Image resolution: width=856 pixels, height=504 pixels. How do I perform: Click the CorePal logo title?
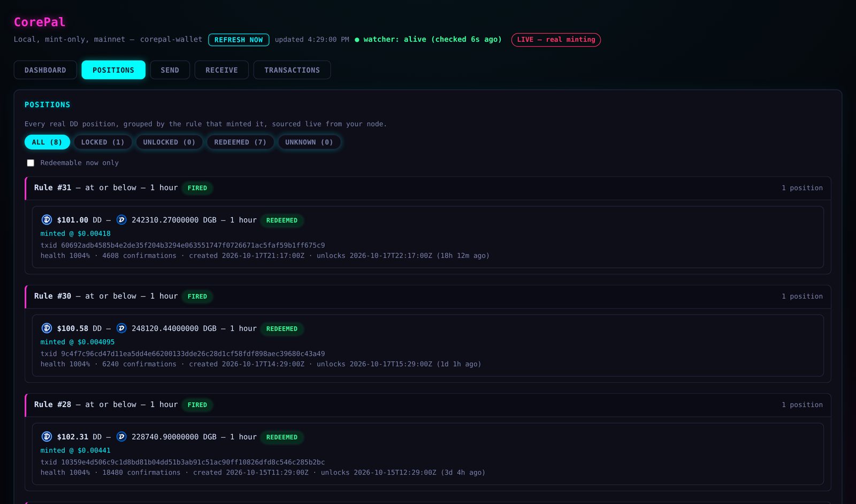pyautogui.click(x=40, y=22)
